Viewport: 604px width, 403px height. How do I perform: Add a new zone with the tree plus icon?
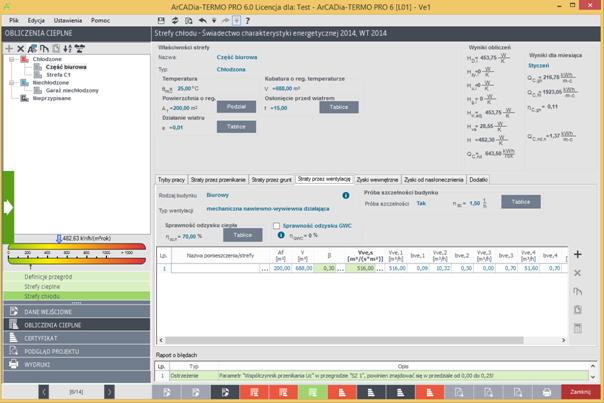pos(9,49)
